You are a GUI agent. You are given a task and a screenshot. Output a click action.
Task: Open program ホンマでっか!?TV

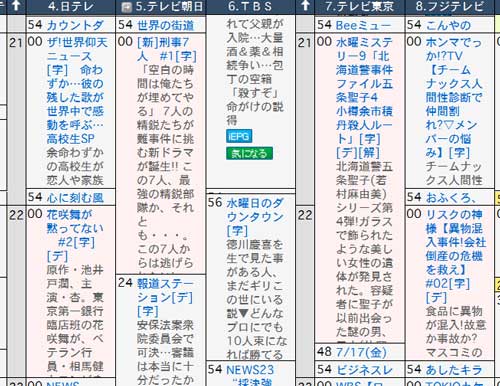click(x=454, y=97)
